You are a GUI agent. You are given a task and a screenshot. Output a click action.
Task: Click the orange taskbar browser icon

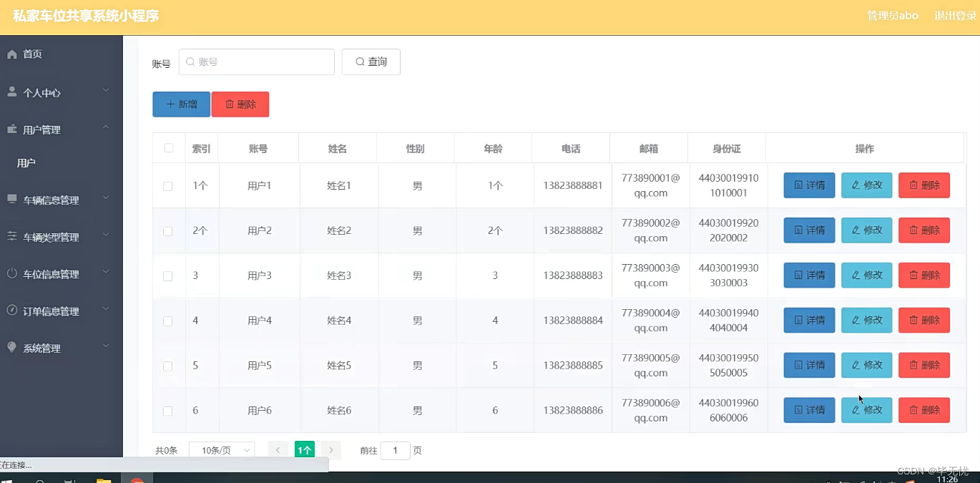click(x=137, y=479)
